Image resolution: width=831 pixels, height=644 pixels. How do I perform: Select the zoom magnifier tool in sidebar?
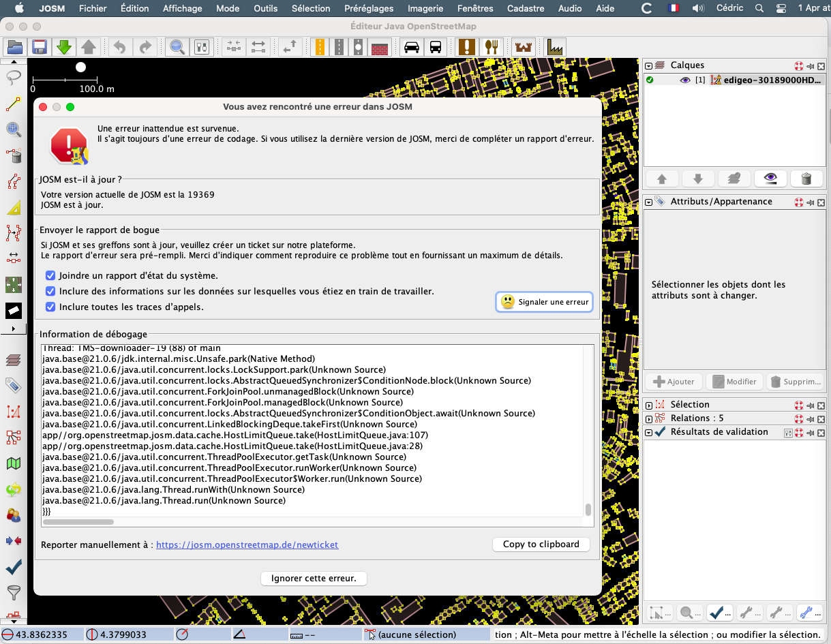[x=14, y=129]
